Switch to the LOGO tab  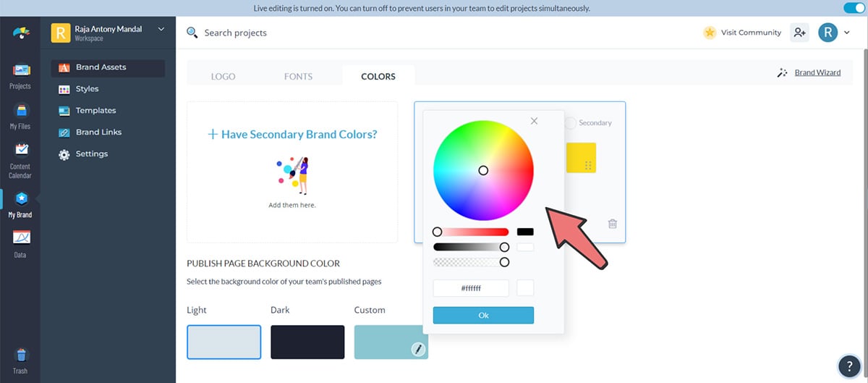click(x=223, y=76)
